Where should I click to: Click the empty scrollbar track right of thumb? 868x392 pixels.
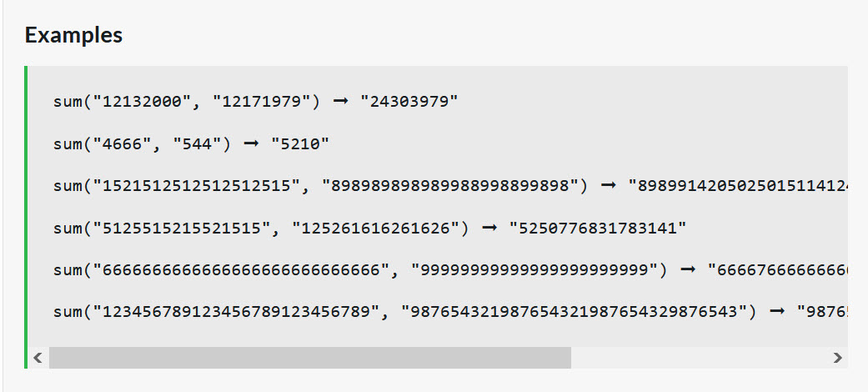point(699,358)
